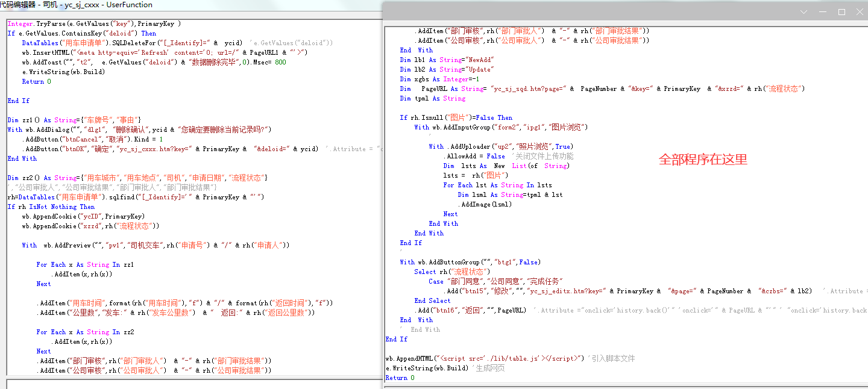Click '.AddItem("公司审核"' in the left window
The image size is (868, 389).
click(x=154, y=370)
